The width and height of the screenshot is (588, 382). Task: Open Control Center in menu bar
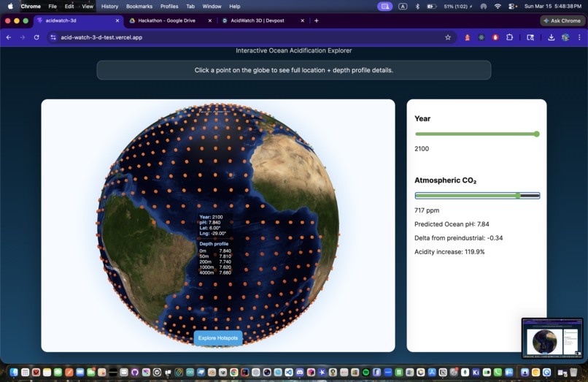tap(512, 7)
